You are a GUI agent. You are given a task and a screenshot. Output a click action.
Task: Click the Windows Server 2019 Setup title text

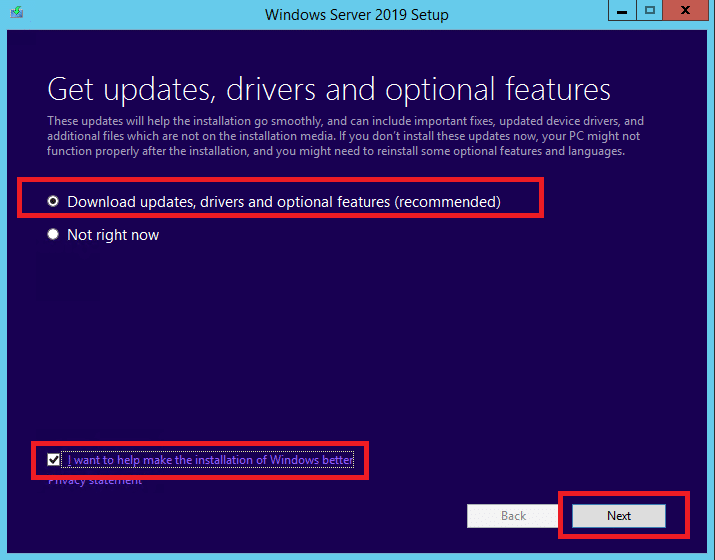coord(357,15)
